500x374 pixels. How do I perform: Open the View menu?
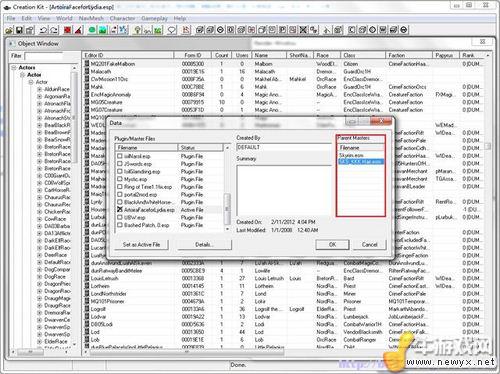pos(44,18)
